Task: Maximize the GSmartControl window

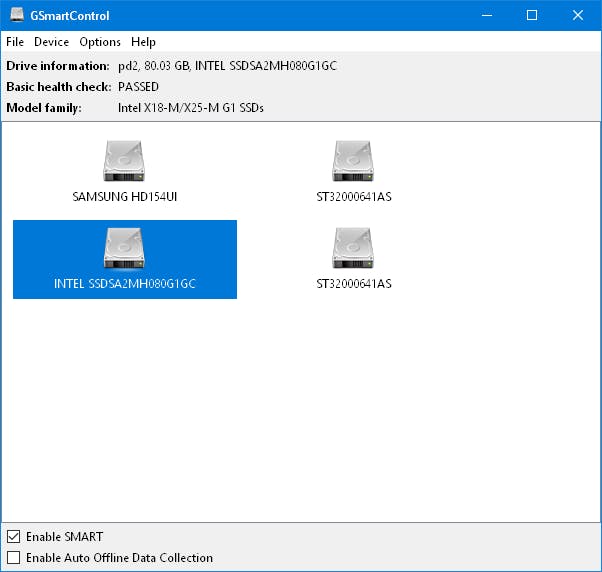Action: coord(532,15)
